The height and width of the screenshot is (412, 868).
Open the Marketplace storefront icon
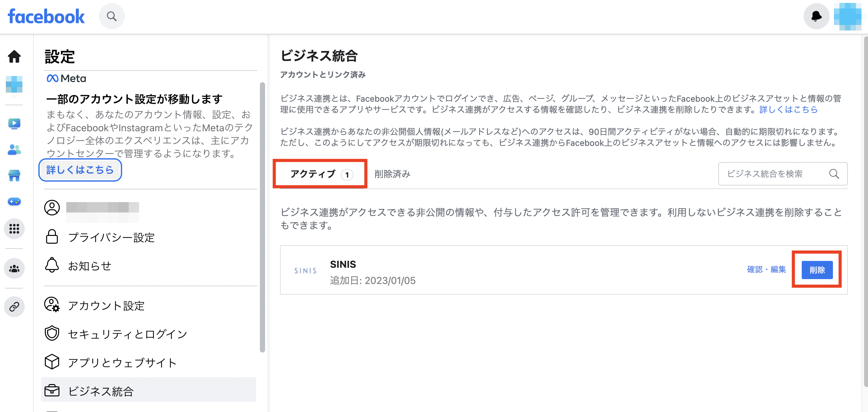14,175
